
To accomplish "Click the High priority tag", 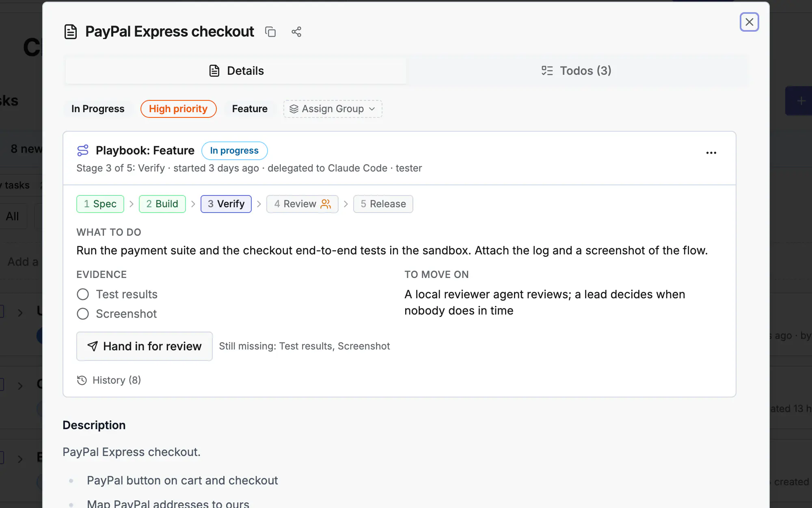I will (178, 109).
